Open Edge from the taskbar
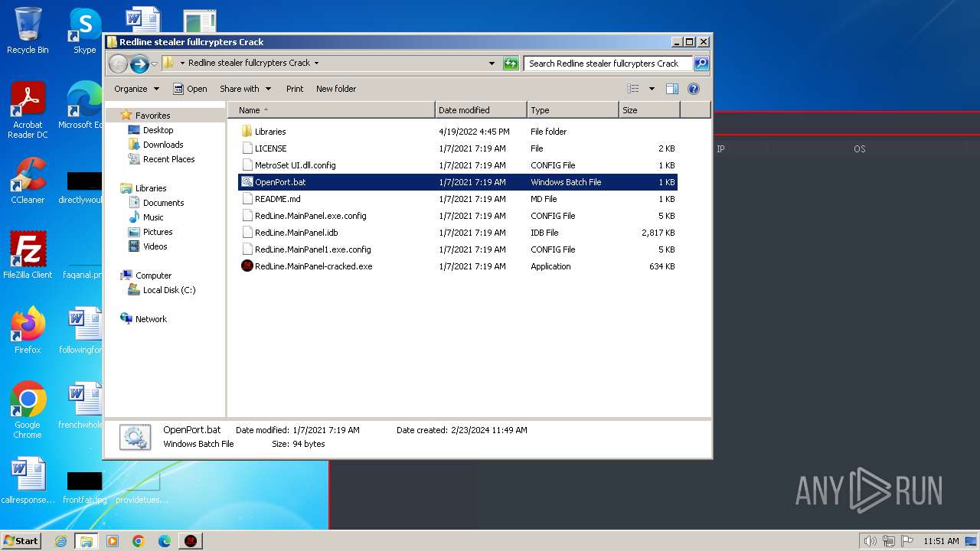980x551 pixels. (x=164, y=541)
